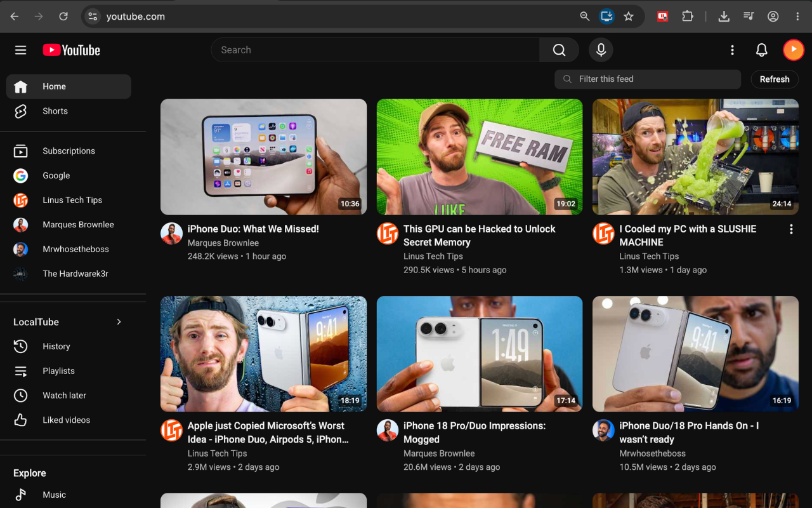Open The Hardwarek3r channel in the sidebar
This screenshot has width=812, height=508.
point(69,274)
